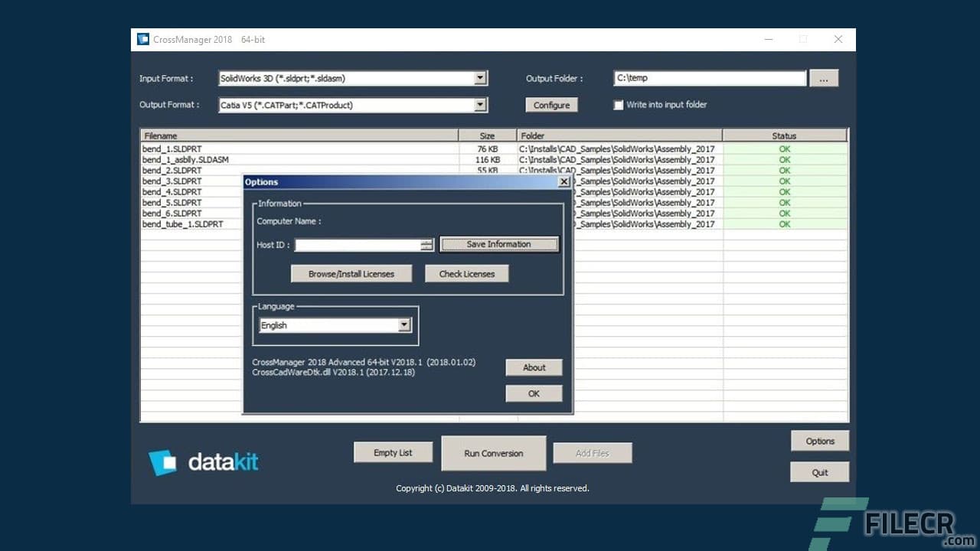Sort files by the Size column header

(x=487, y=135)
